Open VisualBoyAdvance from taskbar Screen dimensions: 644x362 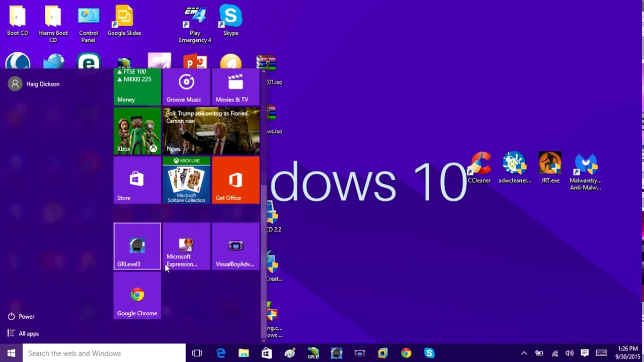point(359,353)
